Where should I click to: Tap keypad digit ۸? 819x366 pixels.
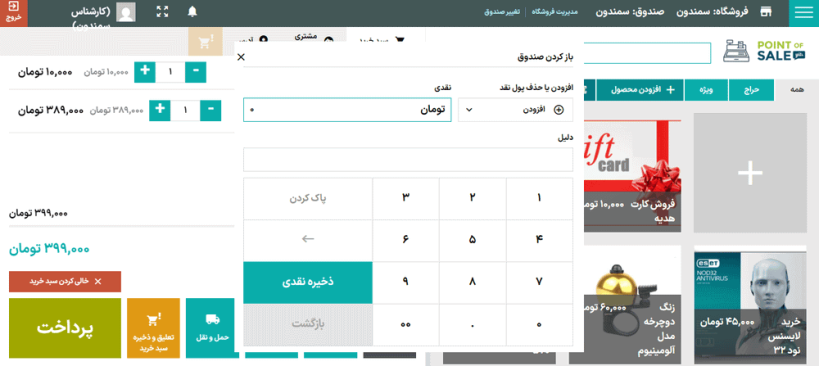tap(472, 282)
